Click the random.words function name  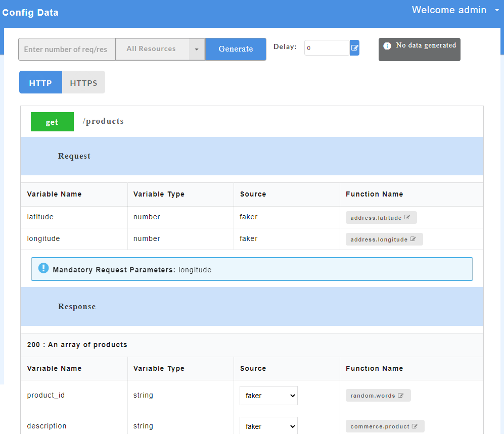click(x=373, y=396)
